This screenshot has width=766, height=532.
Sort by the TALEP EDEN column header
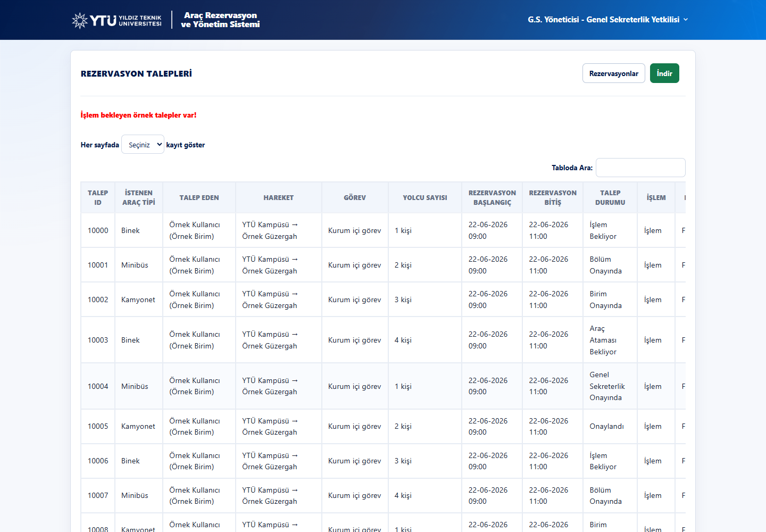tap(199, 197)
